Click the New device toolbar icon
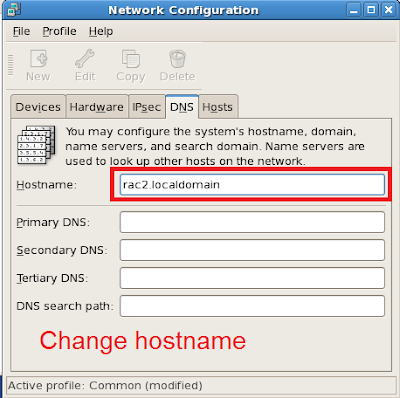400x398 pixels. tap(38, 59)
